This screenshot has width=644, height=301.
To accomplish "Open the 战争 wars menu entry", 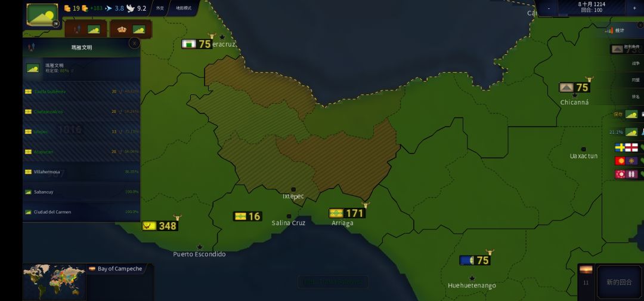I will click(636, 63).
